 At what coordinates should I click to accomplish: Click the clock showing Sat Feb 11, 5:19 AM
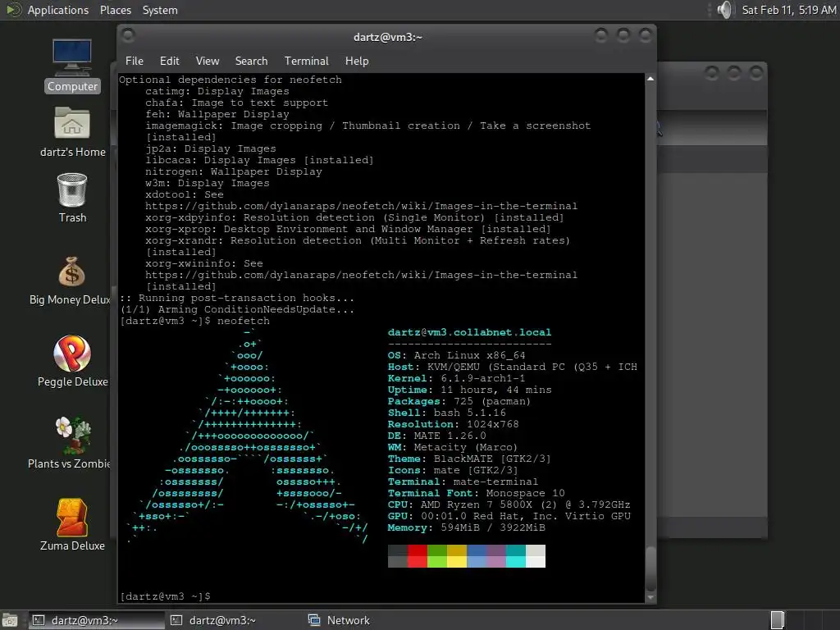coord(788,10)
